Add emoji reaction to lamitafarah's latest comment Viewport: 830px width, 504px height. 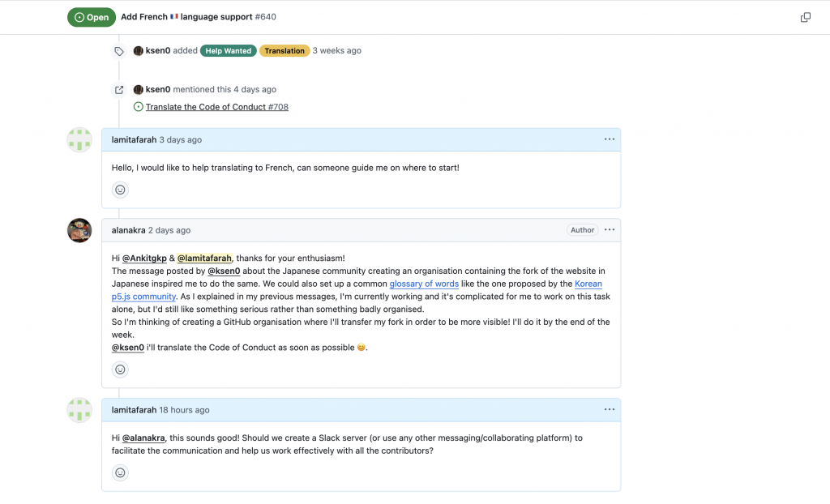(x=120, y=472)
